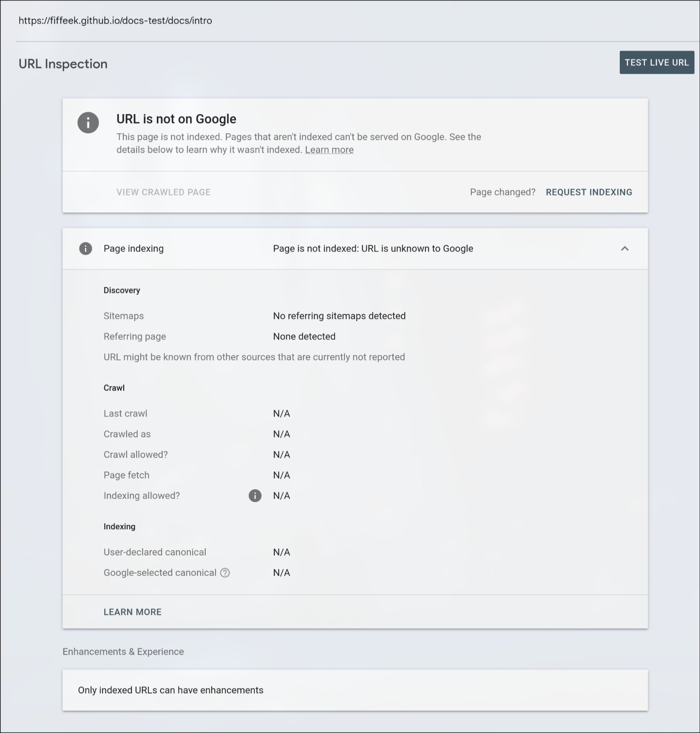The height and width of the screenshot is (733, 700).
Task: Select the Sitemaps row label
Action: click(124, 316)
